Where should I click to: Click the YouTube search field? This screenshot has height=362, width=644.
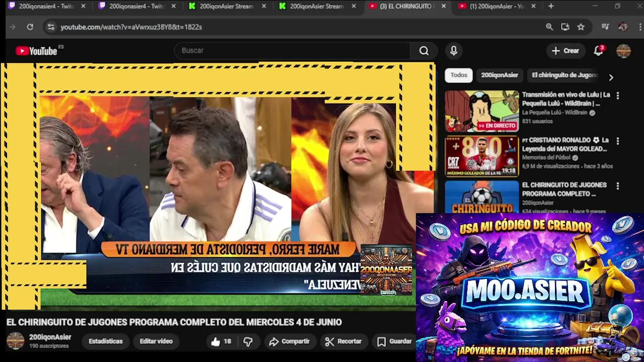[292, 51]
